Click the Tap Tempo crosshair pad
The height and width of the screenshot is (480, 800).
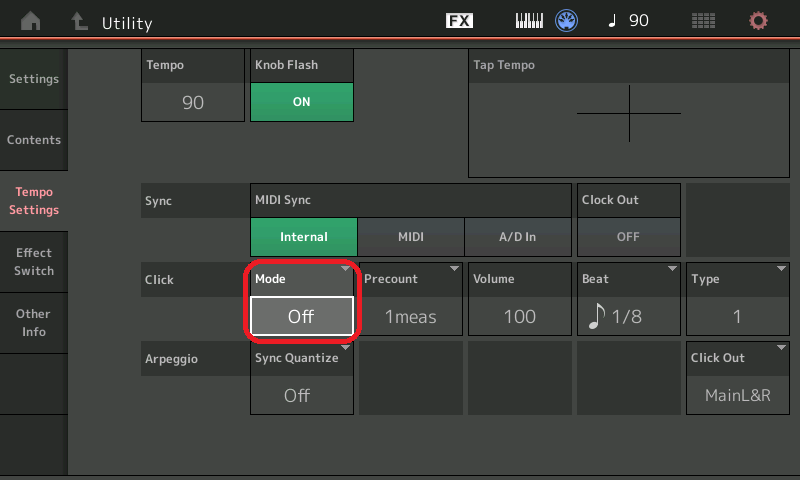[x=628, y=113]
